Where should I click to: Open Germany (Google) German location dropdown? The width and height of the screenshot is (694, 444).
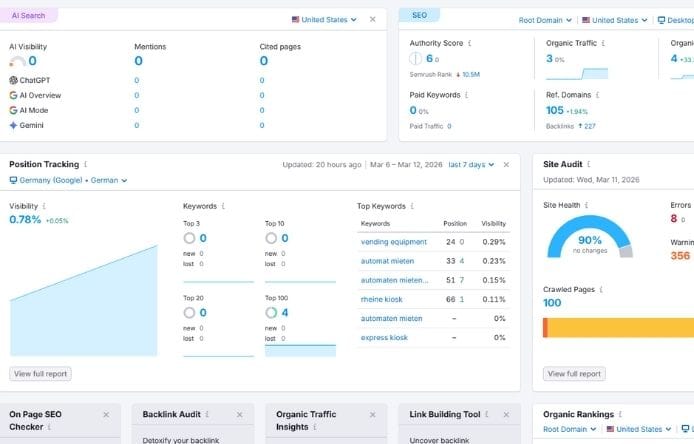pos(68,180)
